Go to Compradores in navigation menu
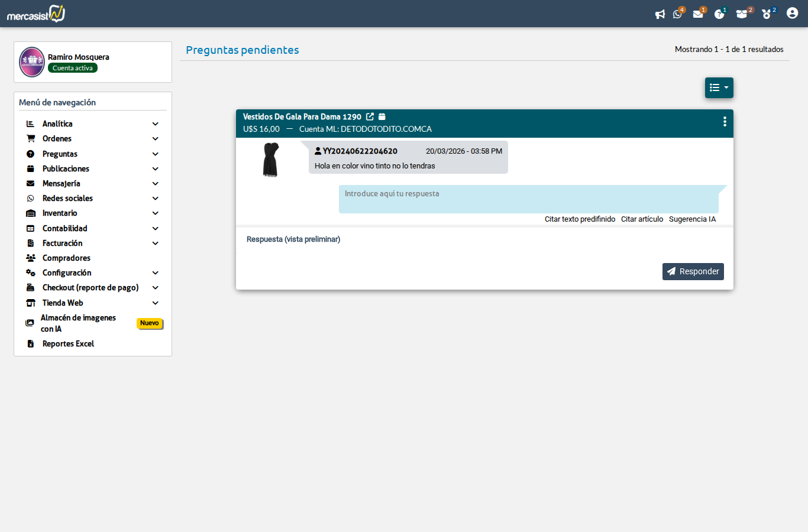The width and height of the screenshot is (808, 532). (66, 258)
